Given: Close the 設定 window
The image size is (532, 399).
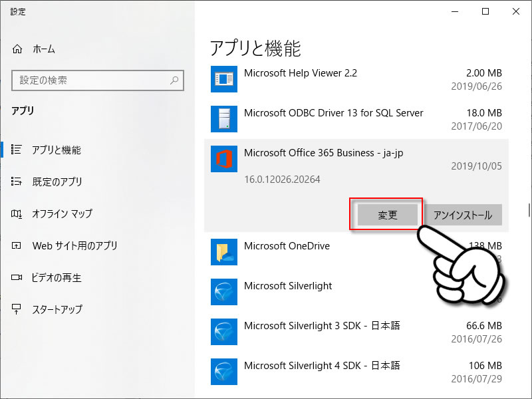Looking at the screenshot, I should pos(516,11).
